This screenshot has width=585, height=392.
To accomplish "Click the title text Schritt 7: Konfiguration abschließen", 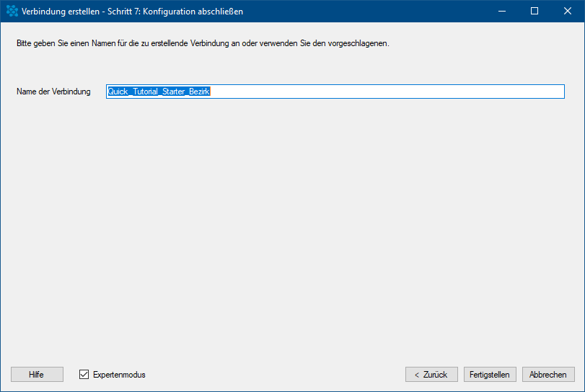I will [175, 12].
